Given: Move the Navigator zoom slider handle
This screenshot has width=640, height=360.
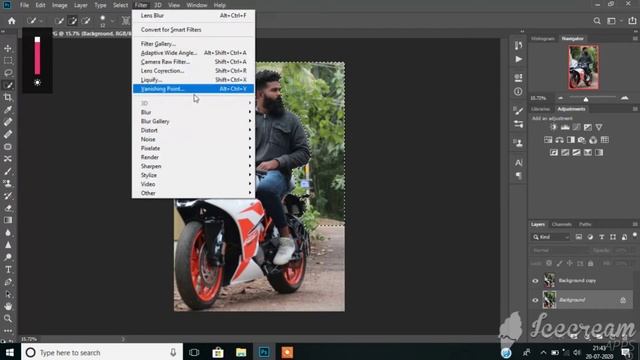Looking at the screenshot, I should [x=586, y=99].
